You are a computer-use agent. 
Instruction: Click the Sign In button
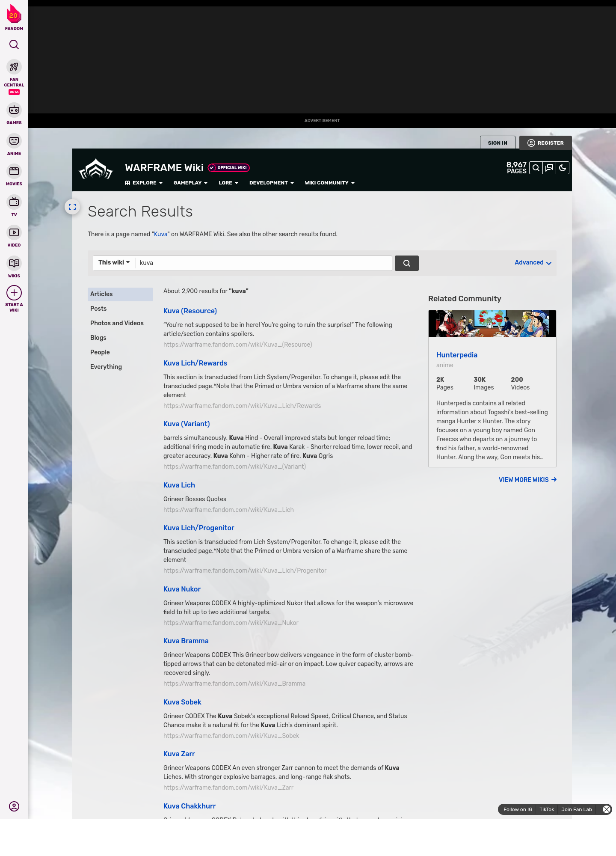(498, 143)
